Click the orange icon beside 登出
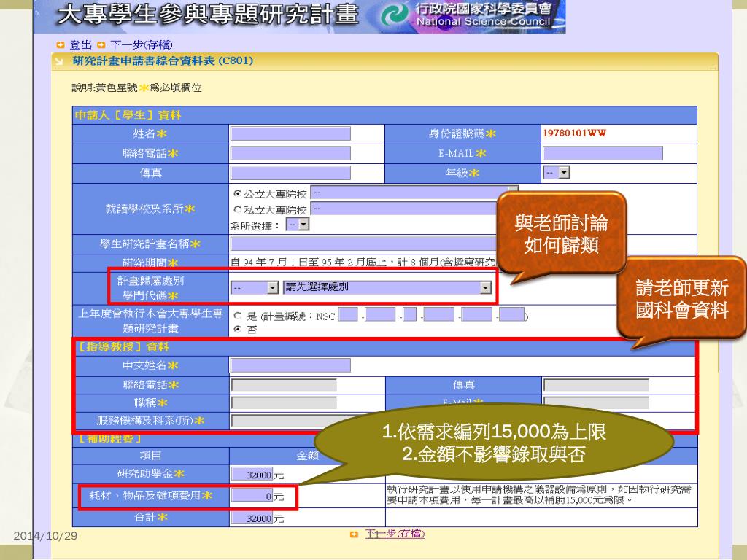This screenshot has height=560, width=747. [x=60, y=45]
